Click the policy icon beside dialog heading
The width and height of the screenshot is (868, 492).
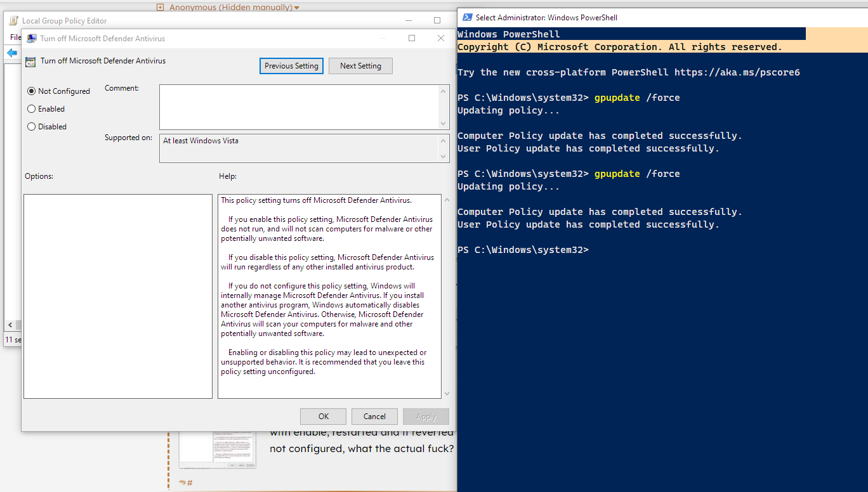point(30,61)
